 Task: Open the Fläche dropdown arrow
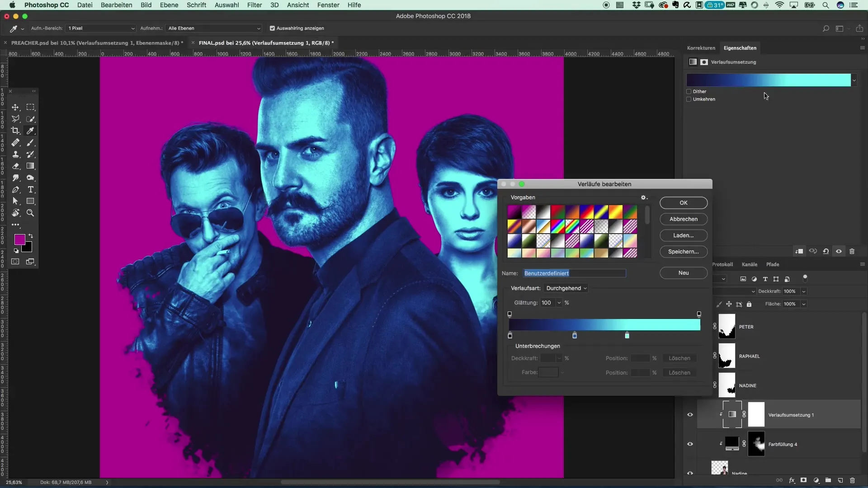pyautogui.click(x=804, y=304)
